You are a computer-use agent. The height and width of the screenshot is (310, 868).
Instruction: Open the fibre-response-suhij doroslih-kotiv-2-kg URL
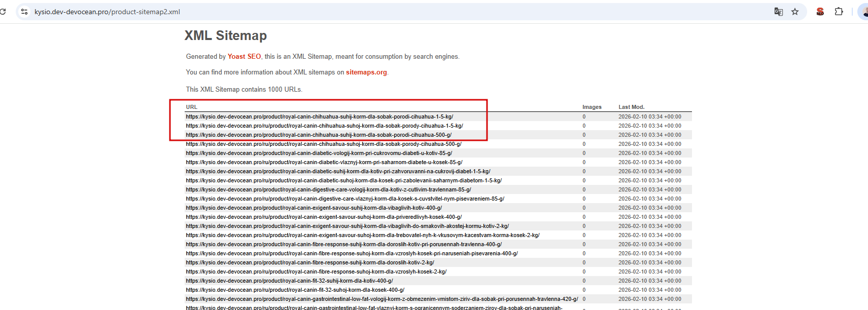click(310, 262)
